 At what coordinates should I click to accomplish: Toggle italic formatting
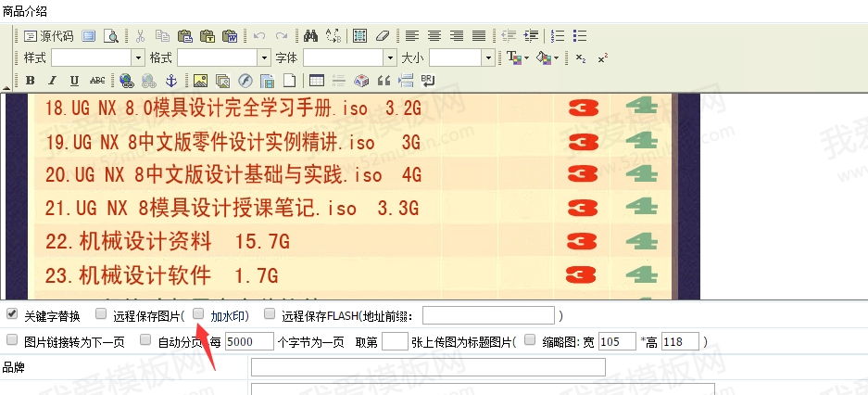(53, 81)
